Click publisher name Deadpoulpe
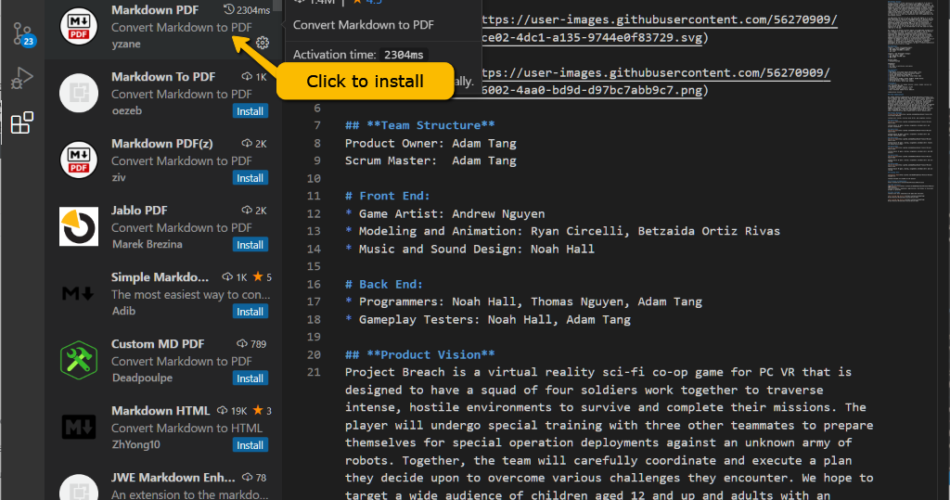This screenshot has height=500, width=950. (142, 378)
